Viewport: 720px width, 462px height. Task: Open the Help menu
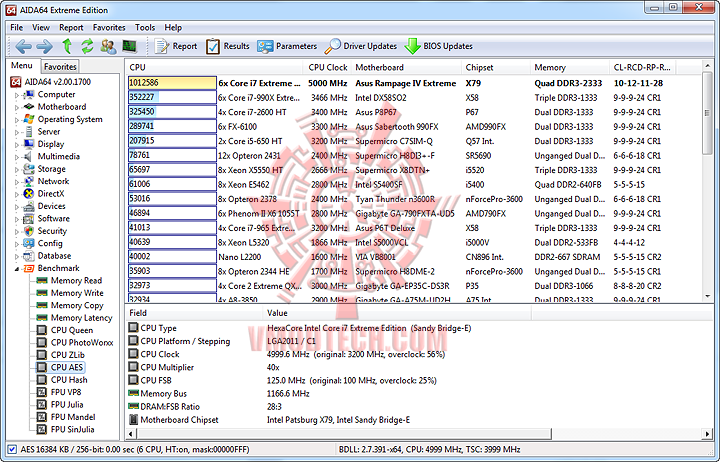tap(173, 28)
